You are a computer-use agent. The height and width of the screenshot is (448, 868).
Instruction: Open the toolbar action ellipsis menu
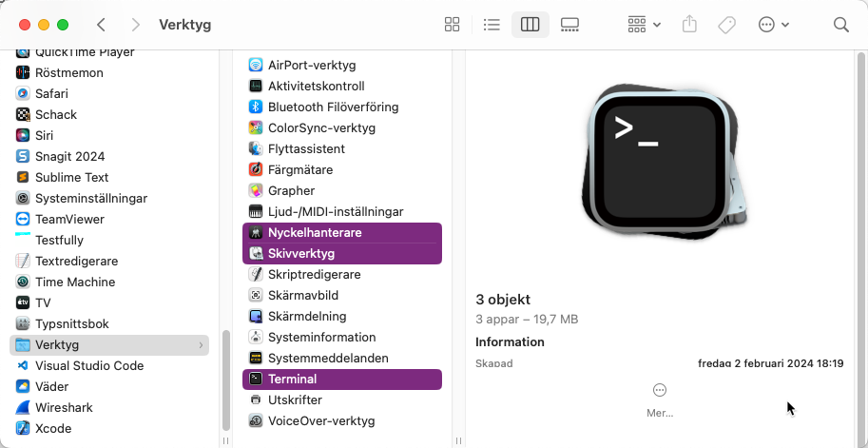pos(773,25)
